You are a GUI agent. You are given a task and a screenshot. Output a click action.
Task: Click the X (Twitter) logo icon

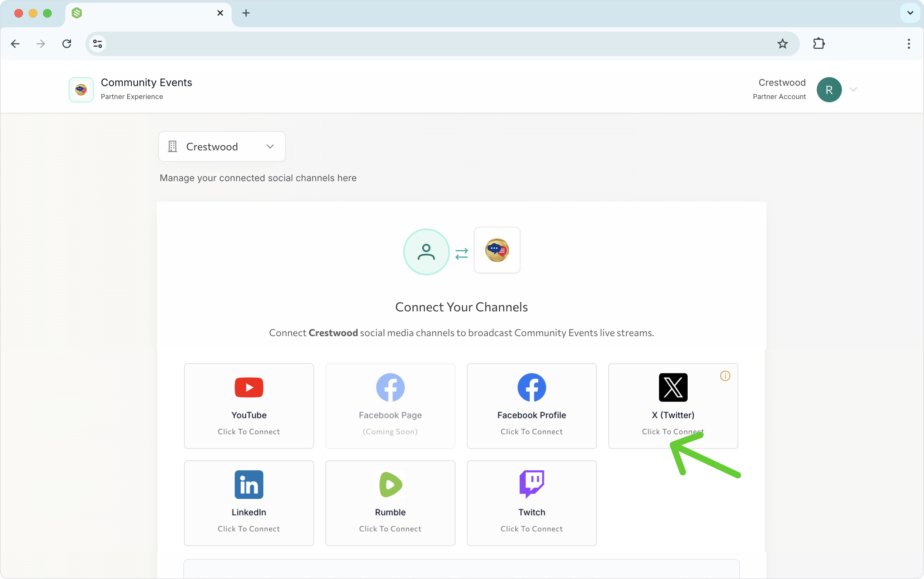click(x=673, y=387)
